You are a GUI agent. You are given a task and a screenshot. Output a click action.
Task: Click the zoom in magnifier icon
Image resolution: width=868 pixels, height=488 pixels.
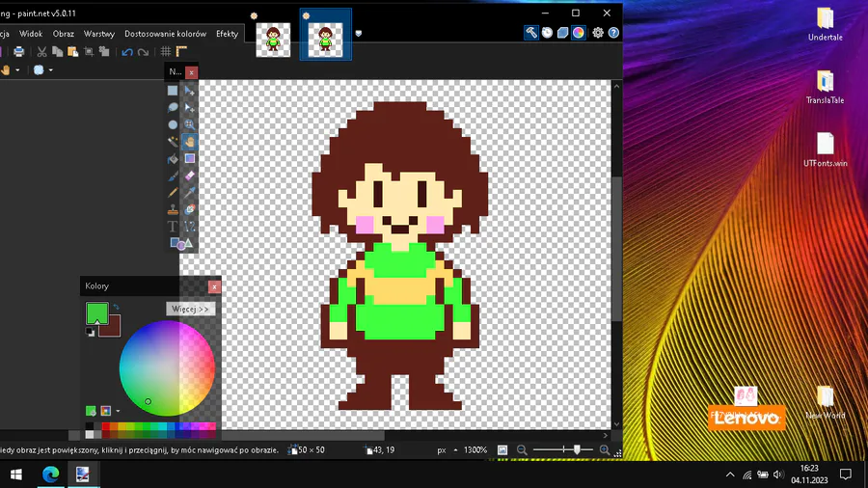click(605, 450)
